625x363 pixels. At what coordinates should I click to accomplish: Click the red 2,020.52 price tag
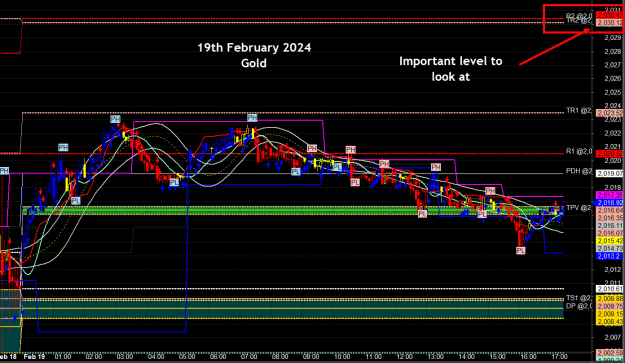[609, 154]
